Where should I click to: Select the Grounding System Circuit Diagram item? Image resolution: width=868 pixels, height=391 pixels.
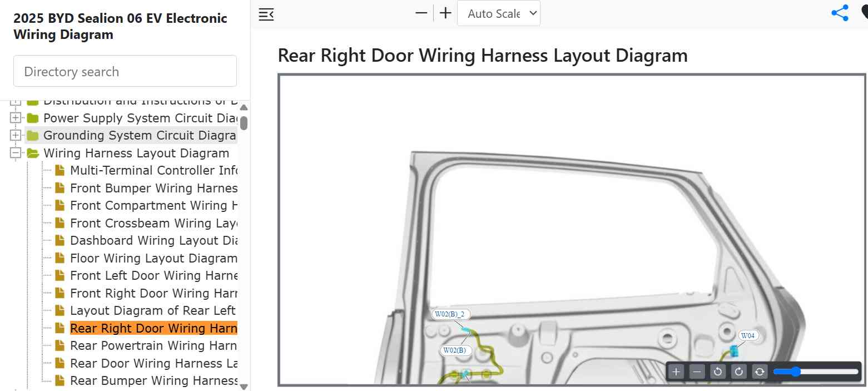pyautogui.click(x=140, y=135)
